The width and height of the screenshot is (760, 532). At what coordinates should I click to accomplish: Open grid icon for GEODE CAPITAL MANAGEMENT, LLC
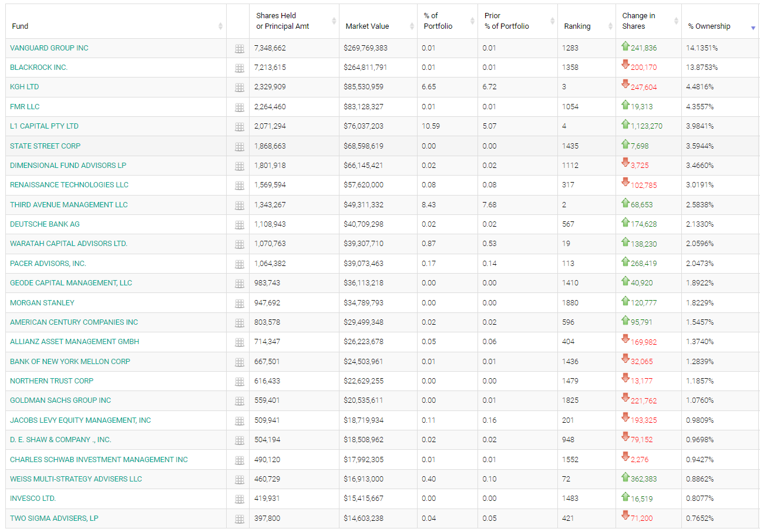pos(240,284)
